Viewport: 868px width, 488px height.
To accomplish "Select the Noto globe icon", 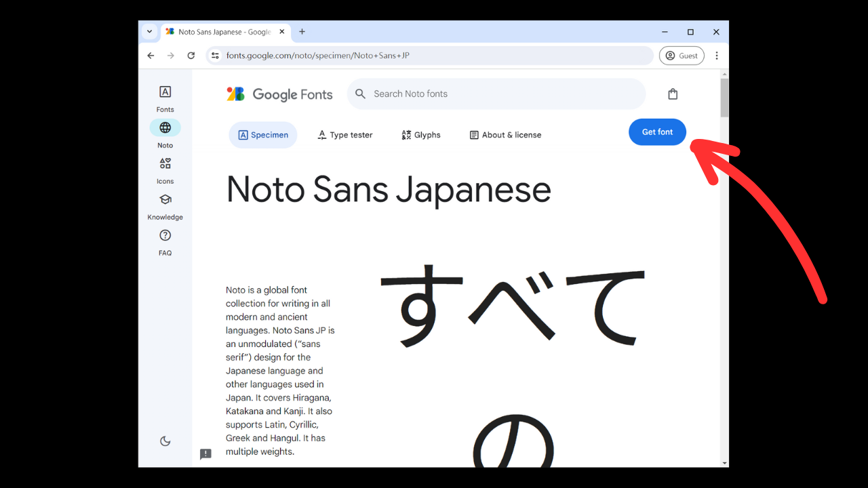I will (165, 127).
